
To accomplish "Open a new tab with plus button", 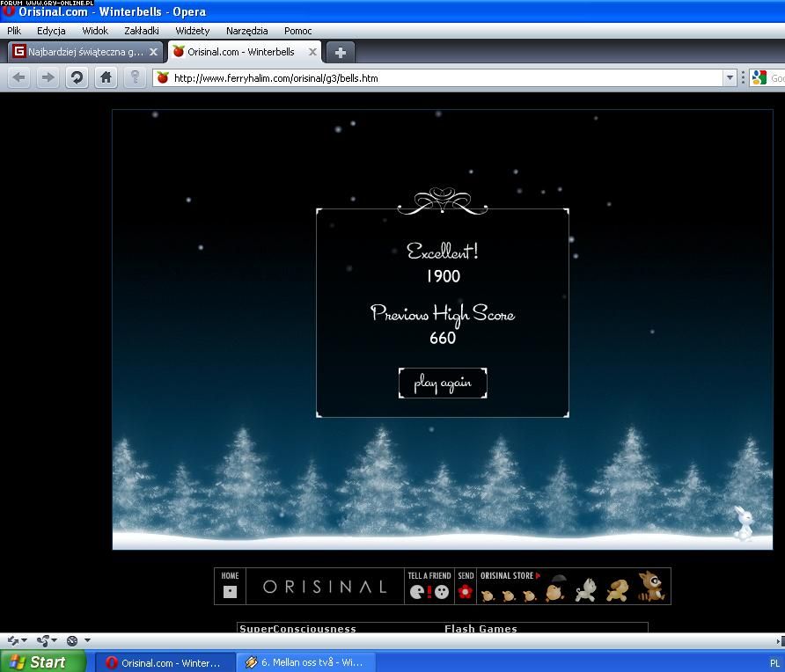I will (341, 52).
